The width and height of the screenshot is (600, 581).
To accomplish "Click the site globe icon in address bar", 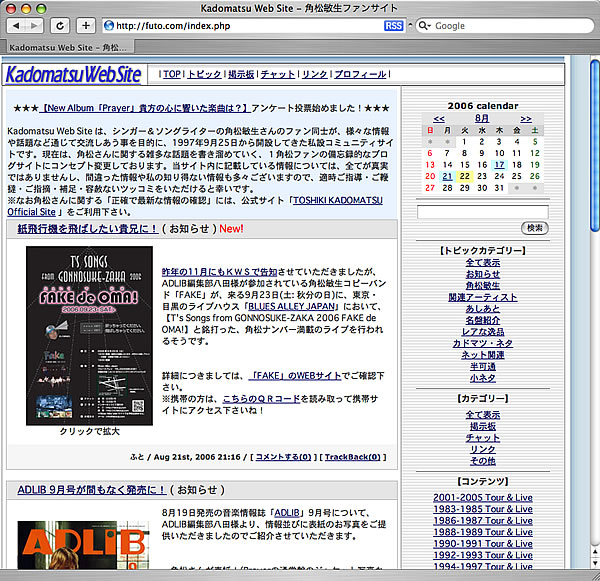I will pos(108,25).
